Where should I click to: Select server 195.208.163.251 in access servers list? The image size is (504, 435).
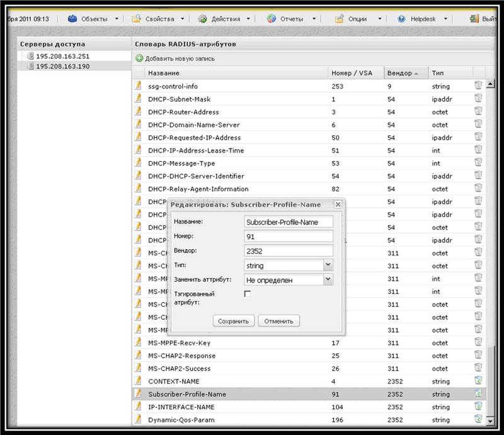62,57
